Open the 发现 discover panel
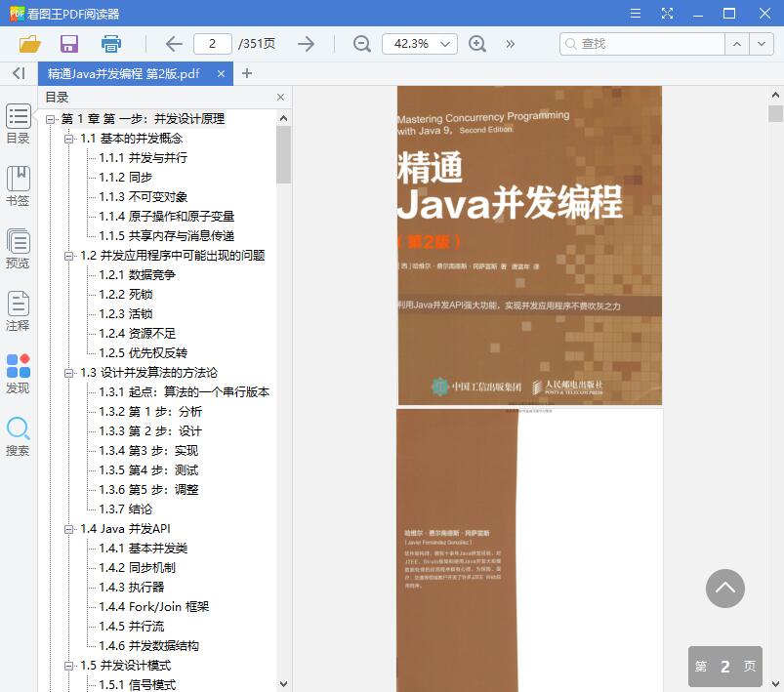Screen dimensions: 784x692 click(x=18, y=374)
